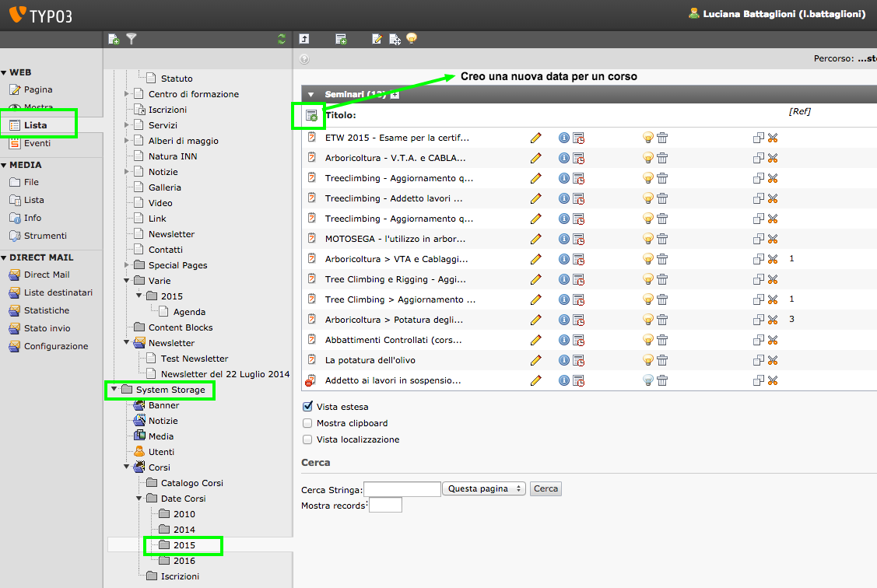The width and height of the screenshot is (877, 588).
Task: Show info for MOTOSEGA seminar record
Action: [x=563, y=239]
